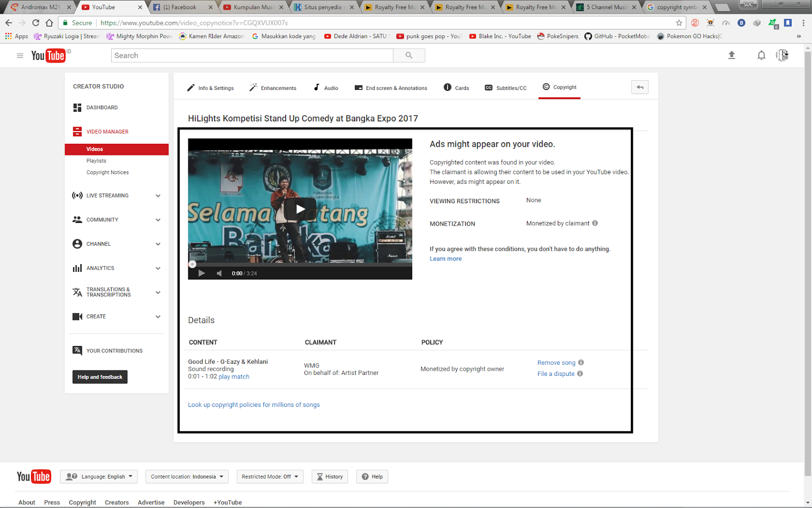Open Look up copyright policies link

254,405
